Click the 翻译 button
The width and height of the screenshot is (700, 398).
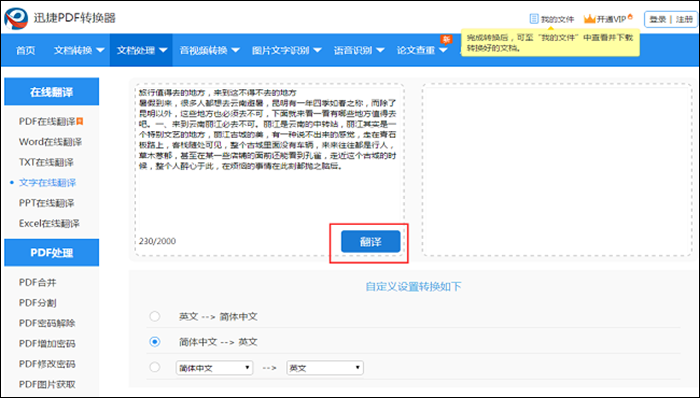point(371,241)
